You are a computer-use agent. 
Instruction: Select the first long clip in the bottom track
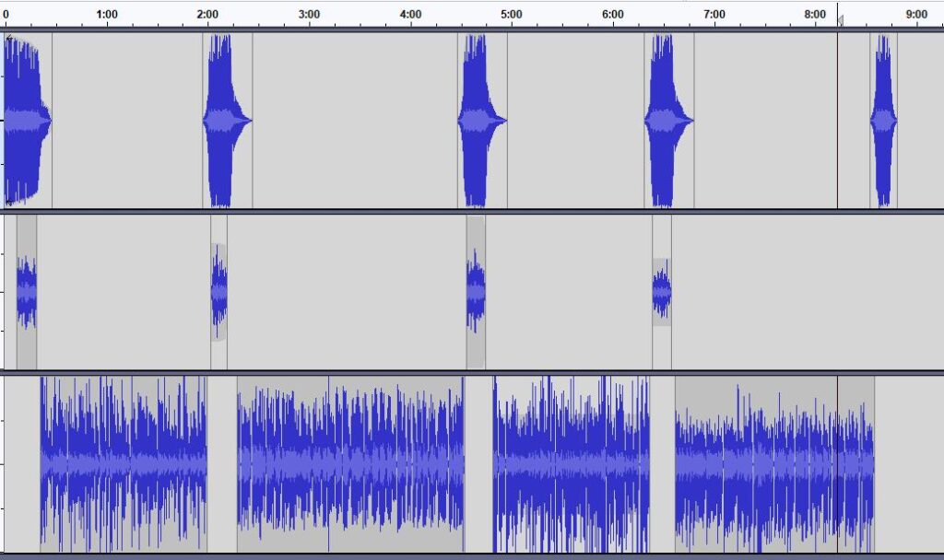(x=123, y=461)
